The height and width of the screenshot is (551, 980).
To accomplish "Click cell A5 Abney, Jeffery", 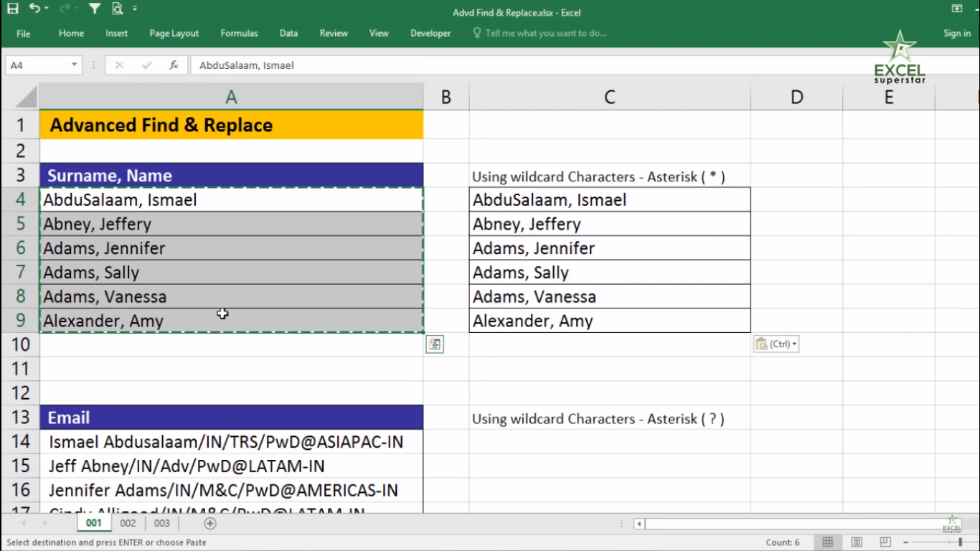I will [231, 224].
